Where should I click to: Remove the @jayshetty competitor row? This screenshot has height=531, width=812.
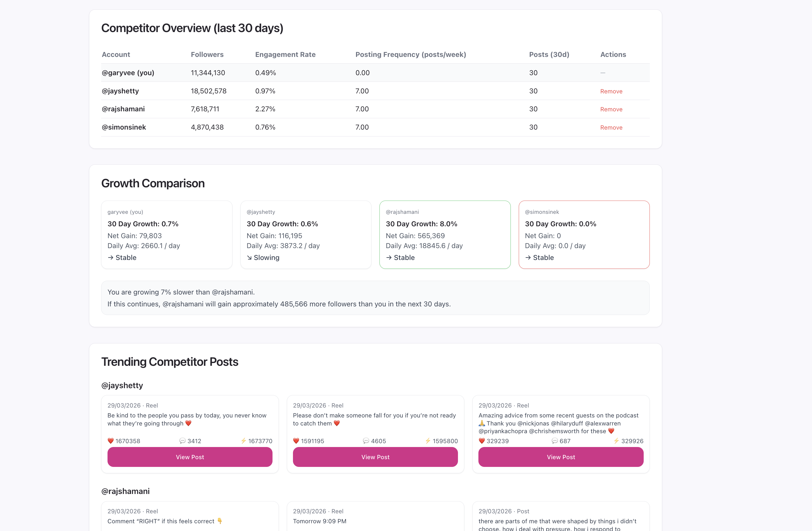pos(611,91)
